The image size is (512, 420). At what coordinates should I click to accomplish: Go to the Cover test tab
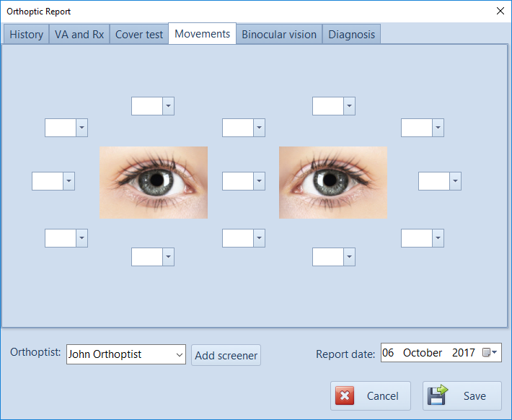tap(139, 34)
